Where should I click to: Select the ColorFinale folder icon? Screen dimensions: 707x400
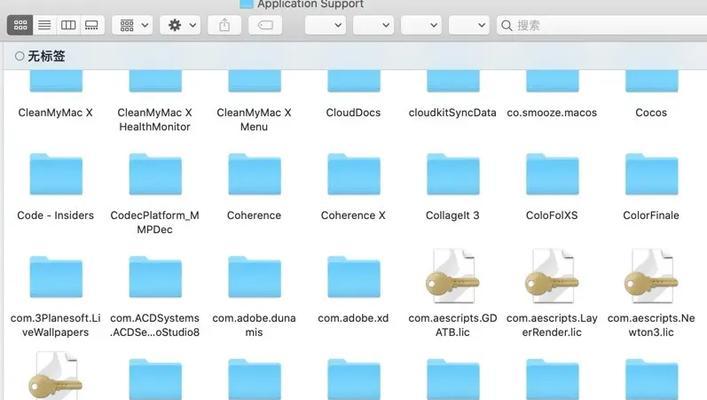pos(651,174)
